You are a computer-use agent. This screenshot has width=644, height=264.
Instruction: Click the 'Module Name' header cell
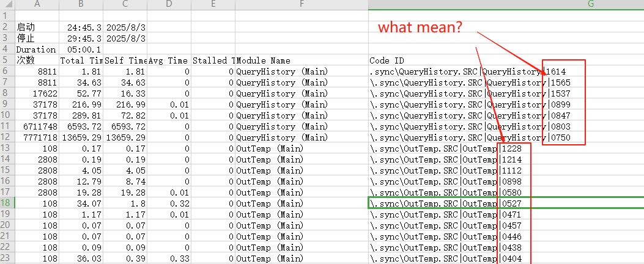(302, 61)
